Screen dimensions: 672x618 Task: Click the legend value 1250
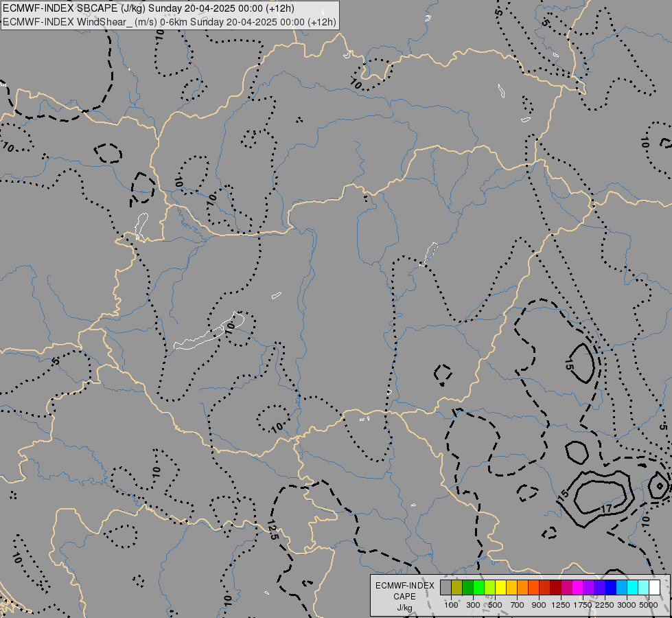click(x=561, y=605)
